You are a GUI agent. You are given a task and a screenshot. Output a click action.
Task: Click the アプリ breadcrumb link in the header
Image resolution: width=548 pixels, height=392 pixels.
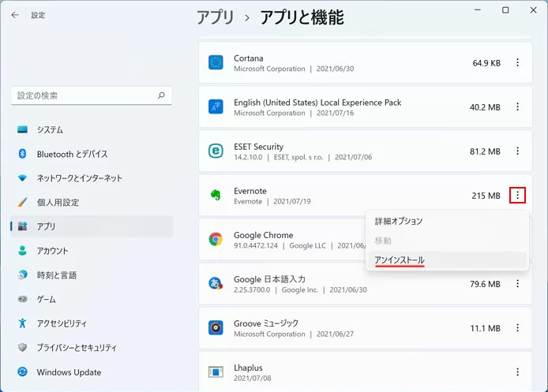point(215,17)
